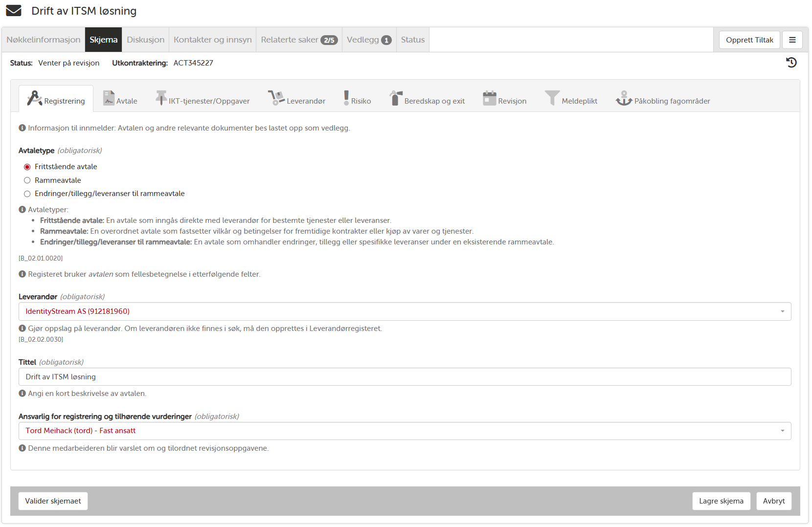Click the Valider skjemaet button
812x527 pixels.
52,501
